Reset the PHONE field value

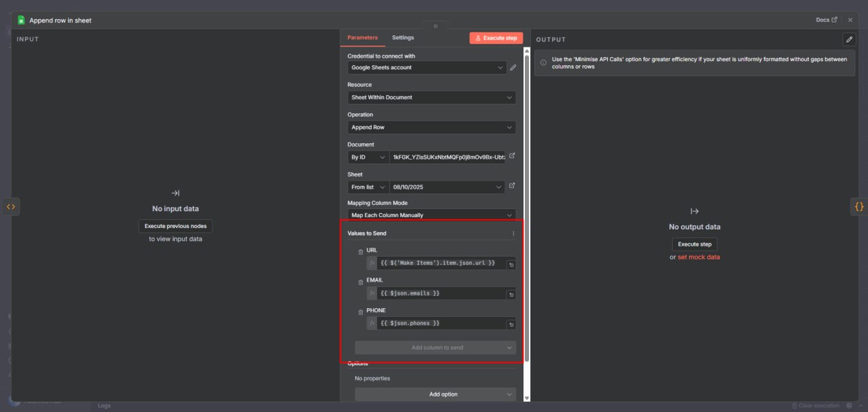point(511,324)
